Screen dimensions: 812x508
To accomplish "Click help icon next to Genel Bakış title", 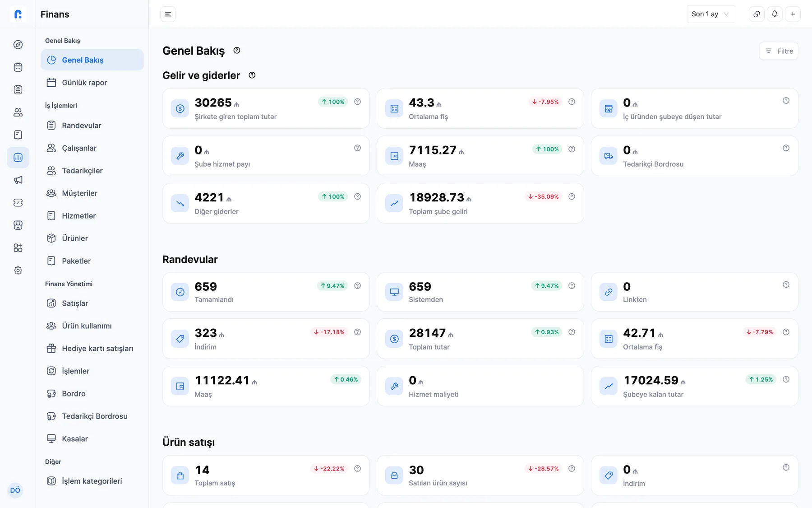I will [237, 51].
